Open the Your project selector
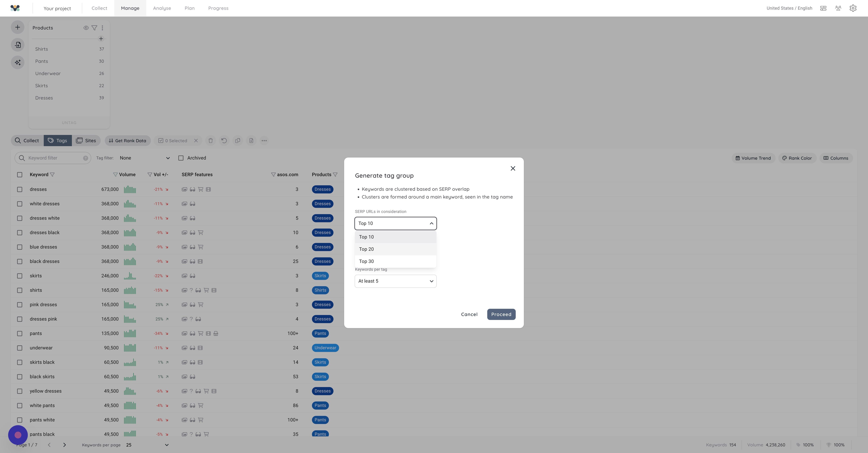 [57, 8]
